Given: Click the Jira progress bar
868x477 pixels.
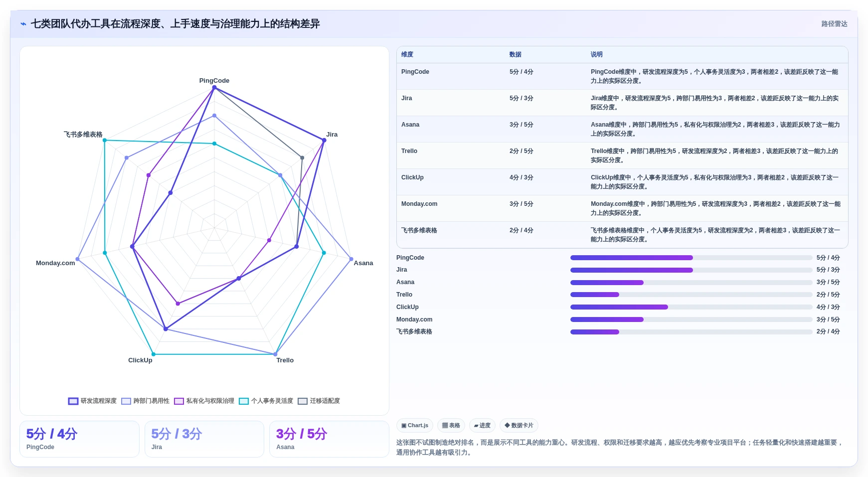Looking at the screenshot, I should pyautogui.click(x=692, y=270).
